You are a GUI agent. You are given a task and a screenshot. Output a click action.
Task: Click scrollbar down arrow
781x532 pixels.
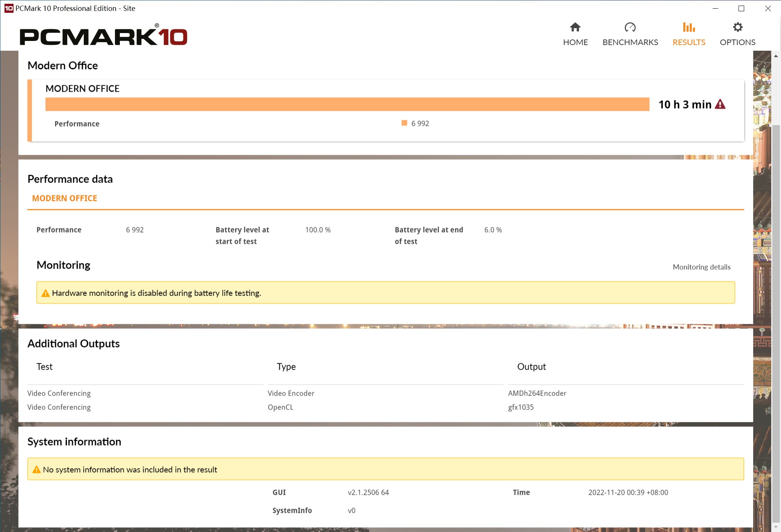click(776, 527)
